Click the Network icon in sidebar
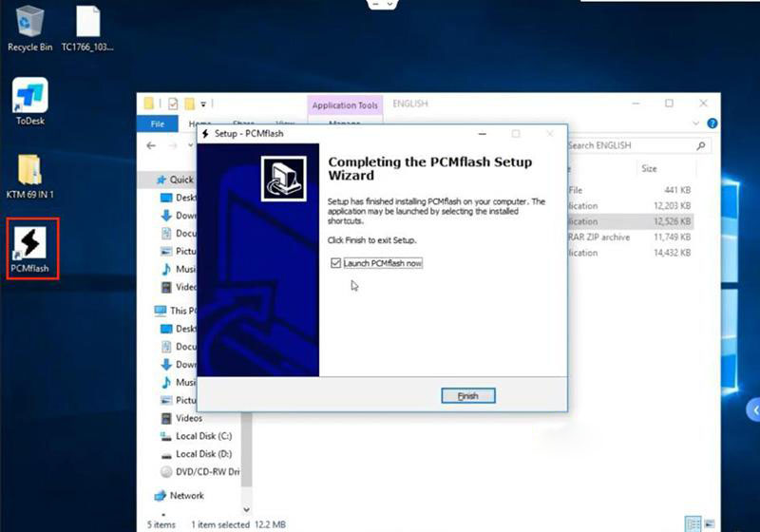This screenshot has width=760, height=532. click(160, 496)
